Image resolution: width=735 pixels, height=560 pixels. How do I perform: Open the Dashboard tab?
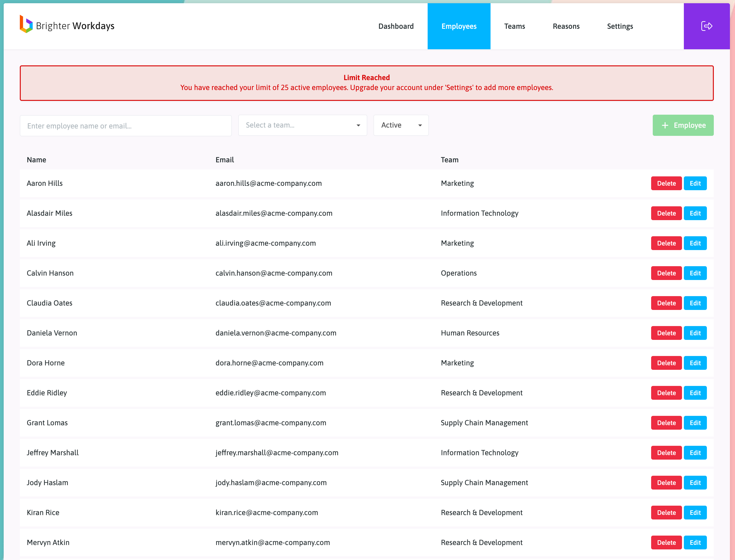point(396,26)
